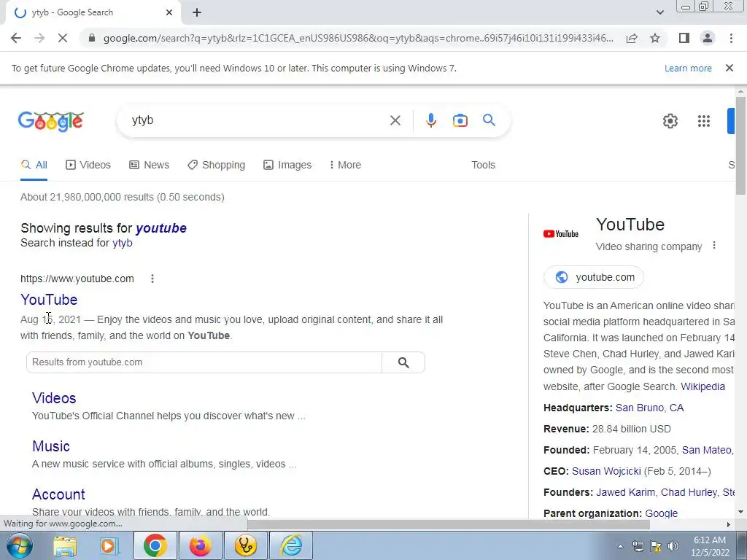Select the All results tab
747x560 pixels.
click(x=34, y=165)
